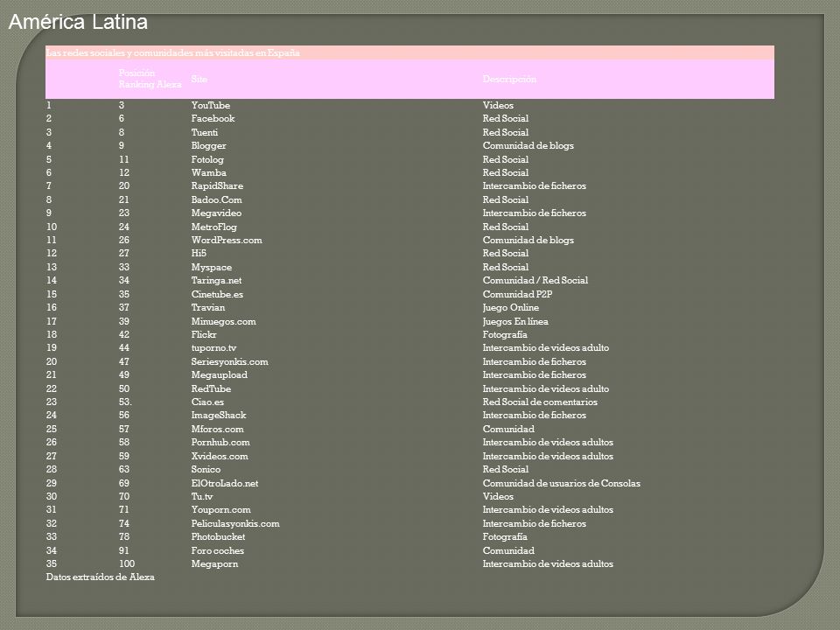Select the 'Taringa.net' site cell
Viewport: 840px width, 630px height.
216,280
